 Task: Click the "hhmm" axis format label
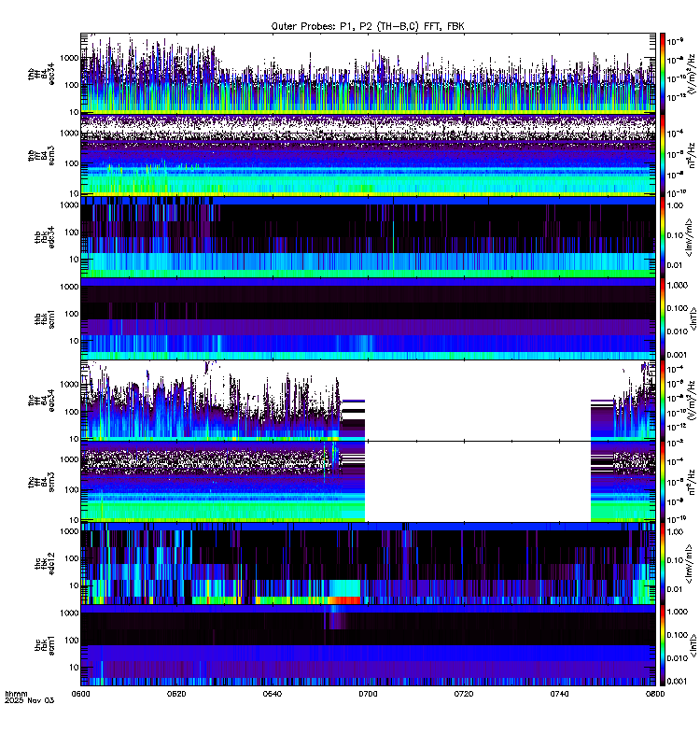pos(16,694)
